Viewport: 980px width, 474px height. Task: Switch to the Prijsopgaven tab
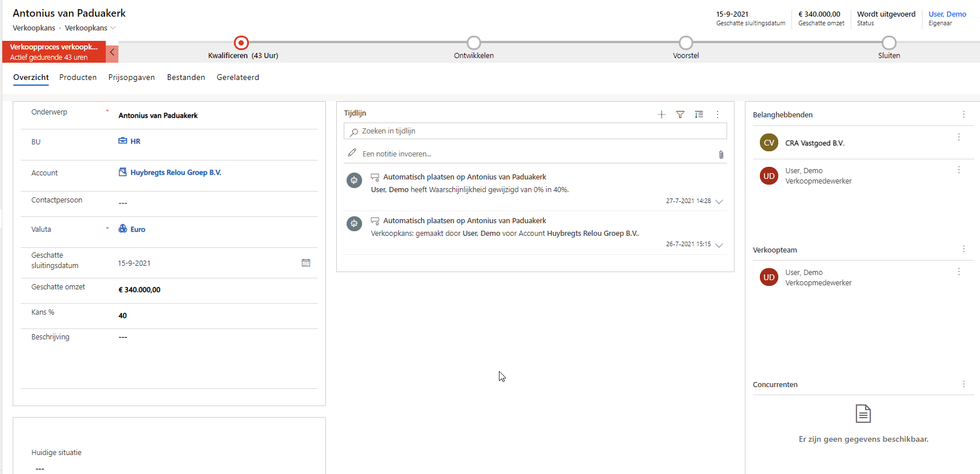[132, 77]
